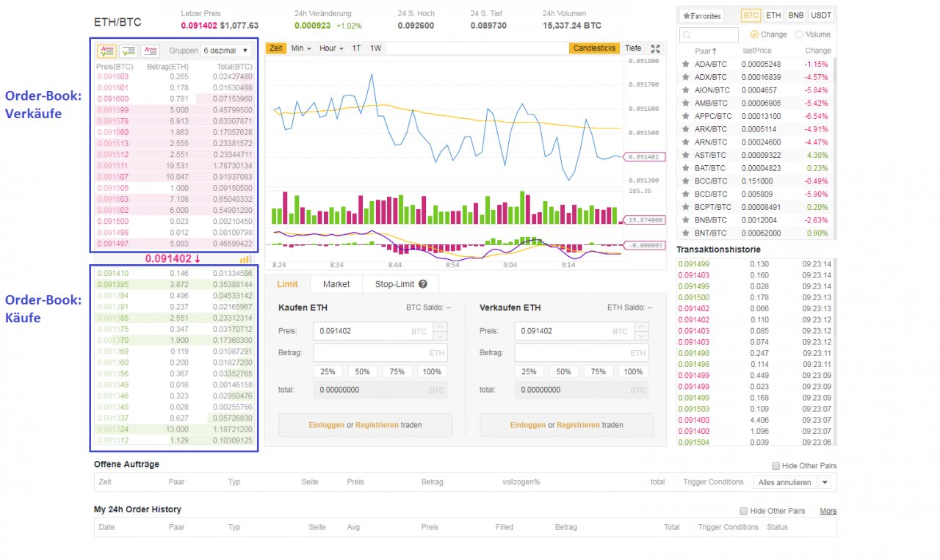This screenshot has height=560, width=940.
Task: Click the buy price stepper arrows
Action: click(439, 331)
